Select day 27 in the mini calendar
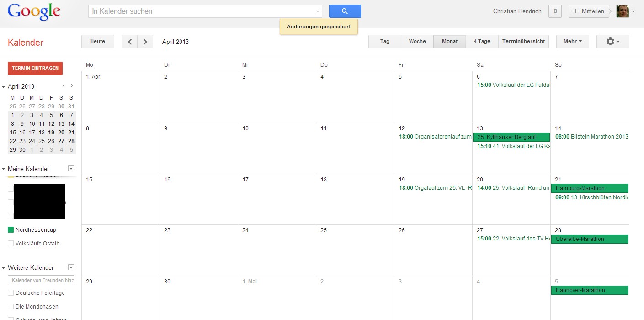 [61, 141]
